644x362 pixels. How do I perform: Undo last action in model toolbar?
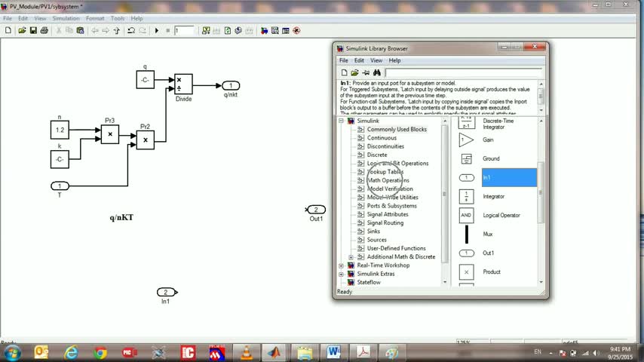click(x=131, y=31)
